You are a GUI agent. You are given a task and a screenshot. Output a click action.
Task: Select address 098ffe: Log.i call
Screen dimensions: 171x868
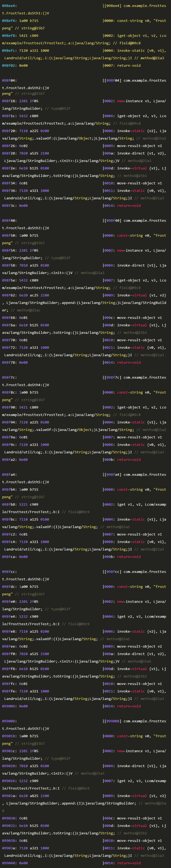(9, 691)
